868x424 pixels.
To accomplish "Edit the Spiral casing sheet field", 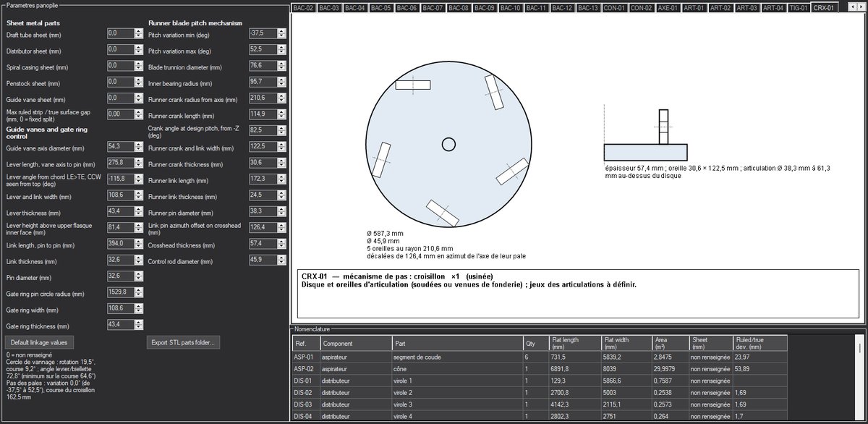I will coord(121,66).
